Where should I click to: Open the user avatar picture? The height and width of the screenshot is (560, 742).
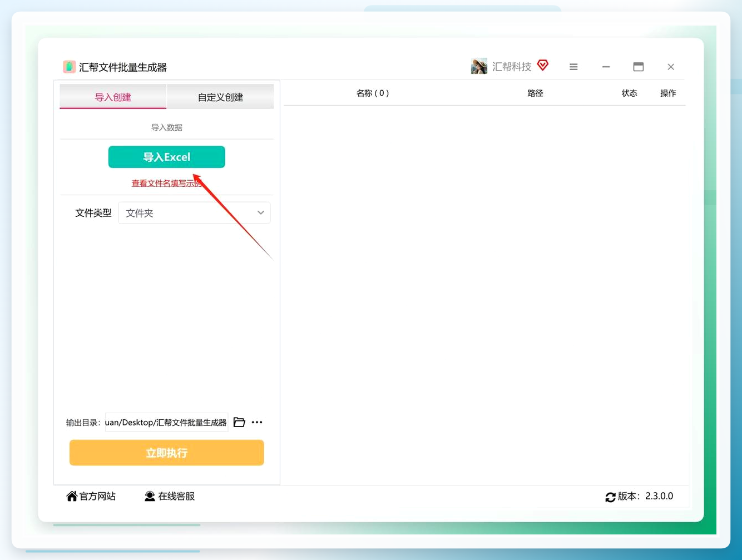479,66
